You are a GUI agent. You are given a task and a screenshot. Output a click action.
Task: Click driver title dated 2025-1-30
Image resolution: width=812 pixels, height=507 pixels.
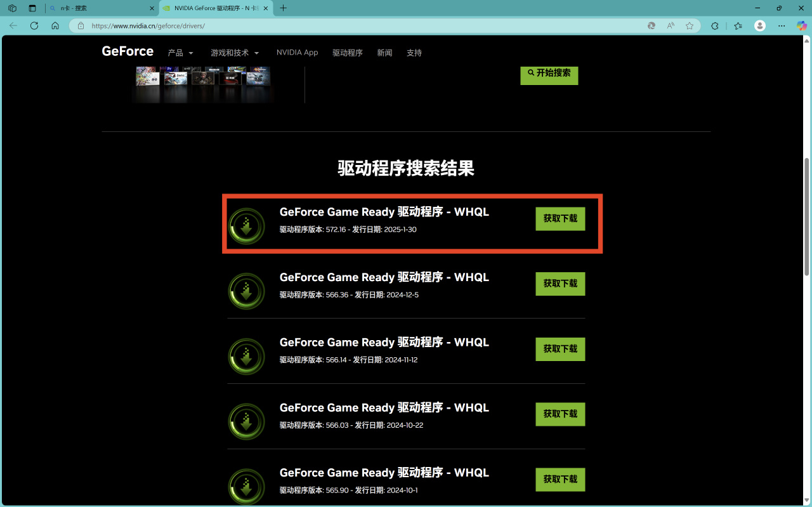tap(384, 212)
